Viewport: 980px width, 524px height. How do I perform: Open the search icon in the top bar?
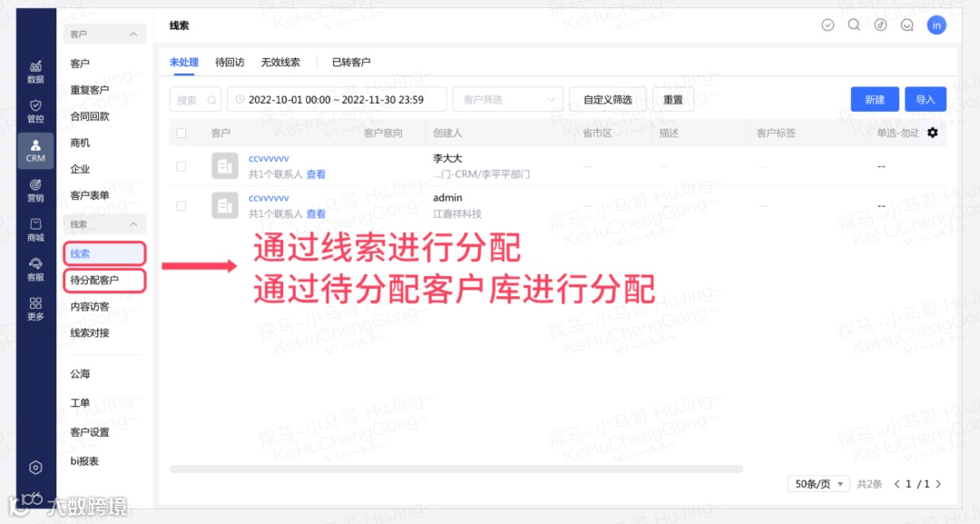click(853, 25)
